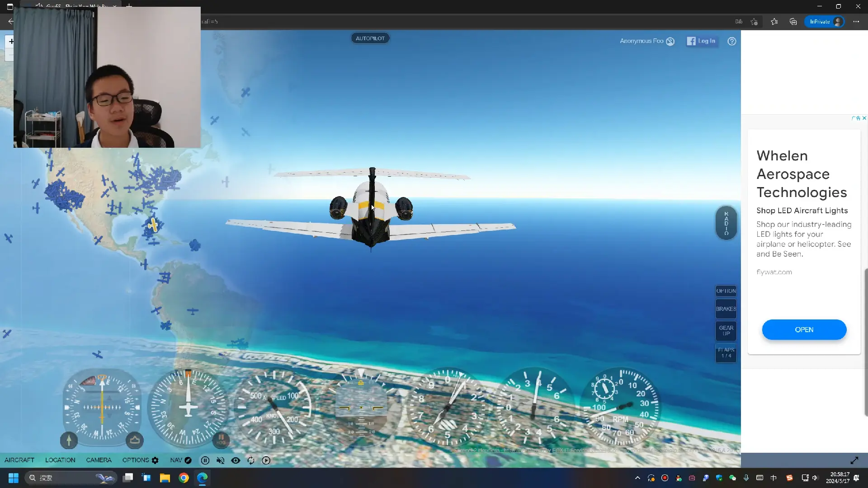Open Google Chrome from the taskbar
Screen dimensions: 868x488
coord(184,478)
